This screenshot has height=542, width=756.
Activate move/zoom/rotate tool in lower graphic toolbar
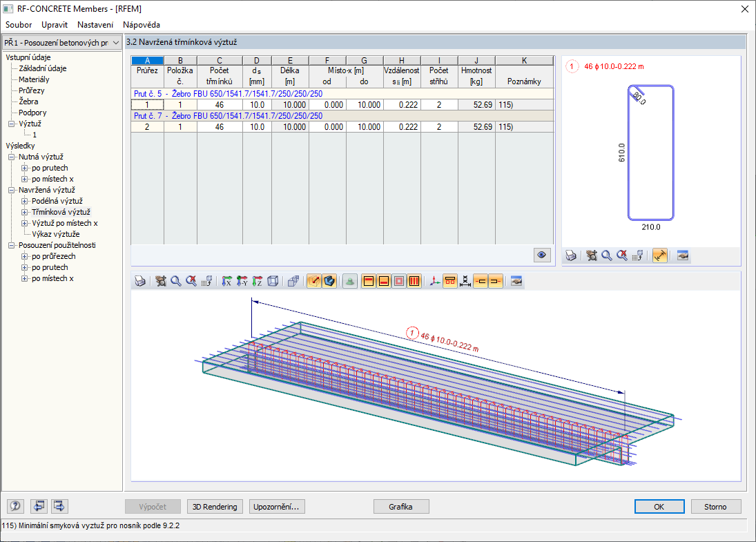(x=161, y=281)
